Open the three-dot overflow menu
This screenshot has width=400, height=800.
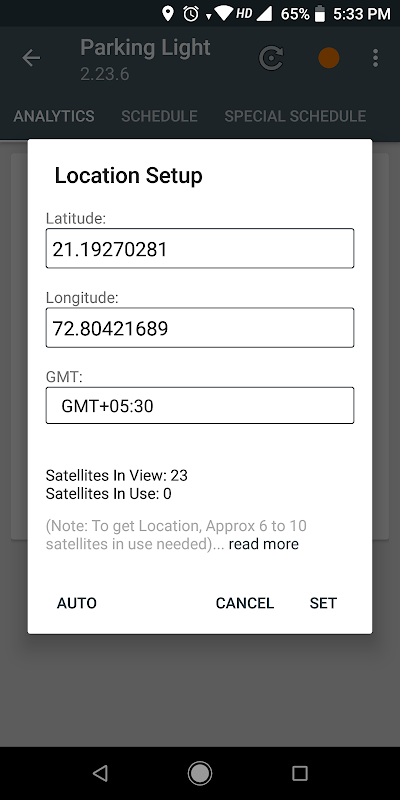tap(376, 58)
